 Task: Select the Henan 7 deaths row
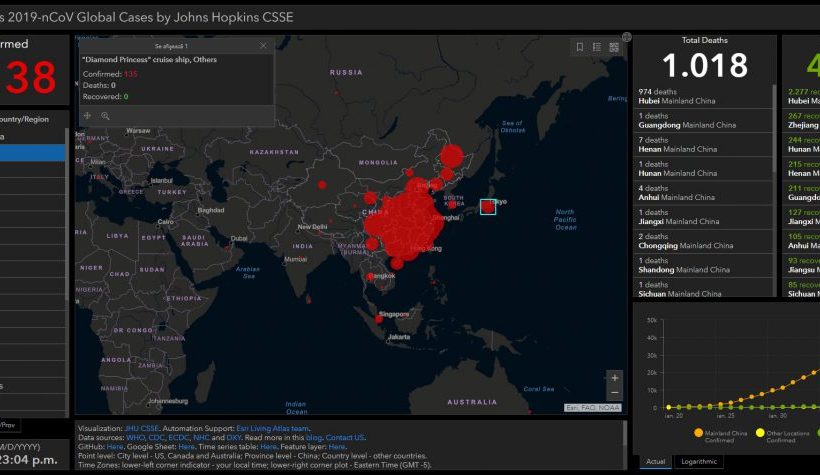(703, 144)
